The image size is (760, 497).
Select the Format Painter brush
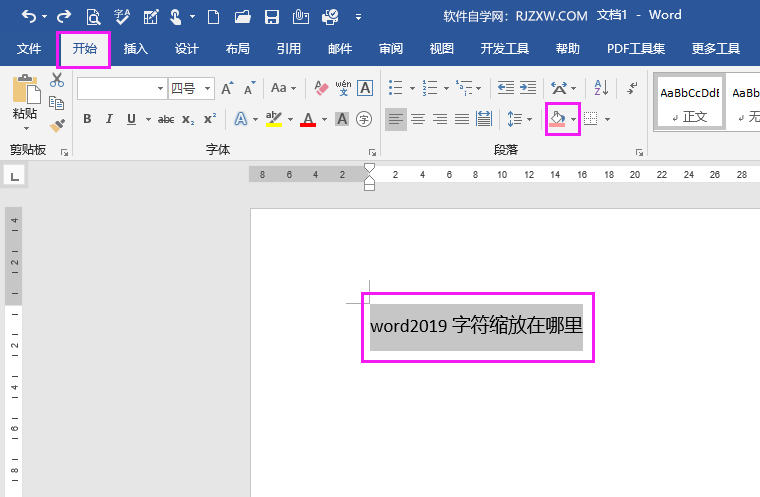tap(57, 126)
